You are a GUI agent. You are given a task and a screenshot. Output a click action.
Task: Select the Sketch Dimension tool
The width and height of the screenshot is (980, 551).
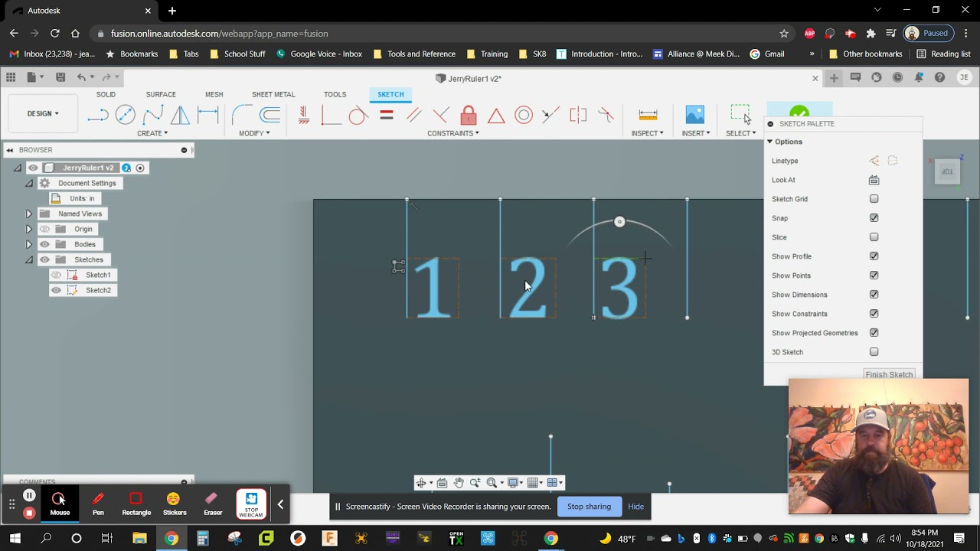[x=208, y=116]
